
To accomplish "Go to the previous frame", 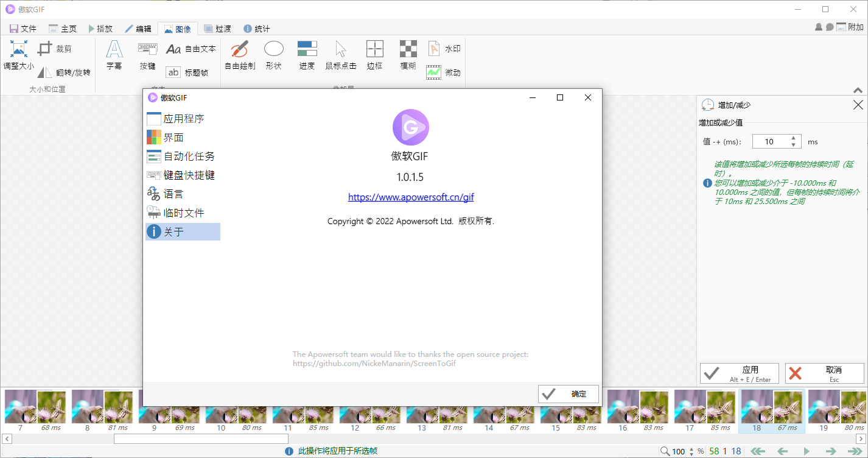I will [x=783, y=451].
